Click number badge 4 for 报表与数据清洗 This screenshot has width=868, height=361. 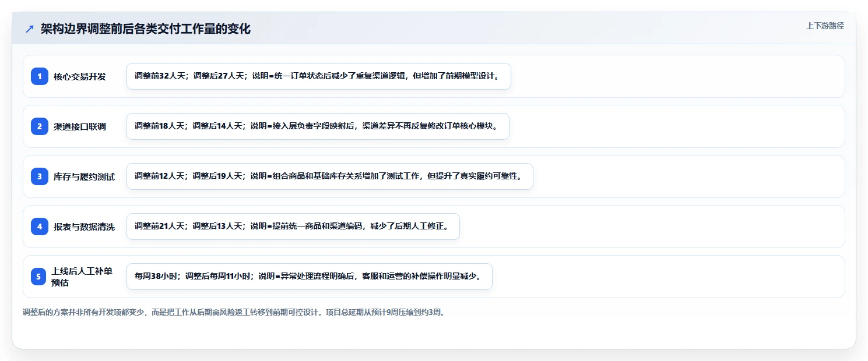pyautogui.click(x=40, y=226)
